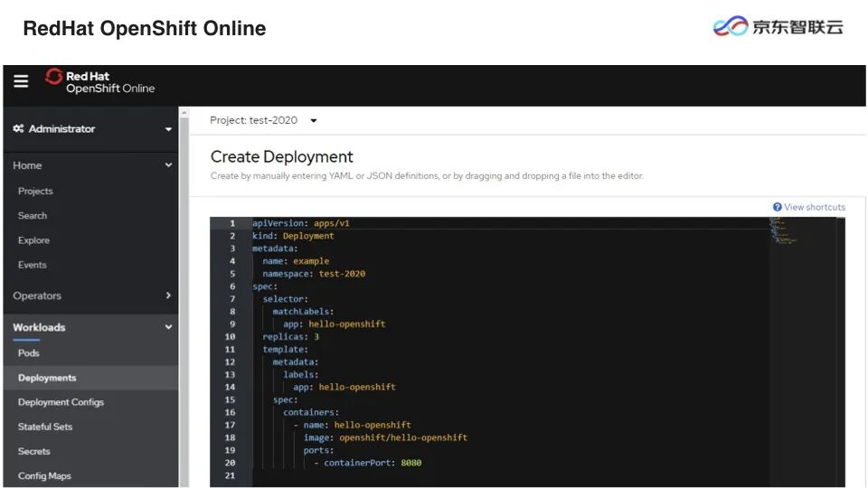Click the 'apiVersion: apps/v1' line in editor

(300, 223)
